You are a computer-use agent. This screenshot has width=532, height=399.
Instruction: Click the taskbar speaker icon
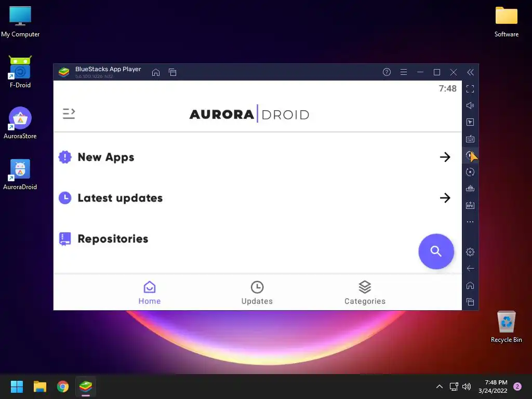[x=467, y=387]
